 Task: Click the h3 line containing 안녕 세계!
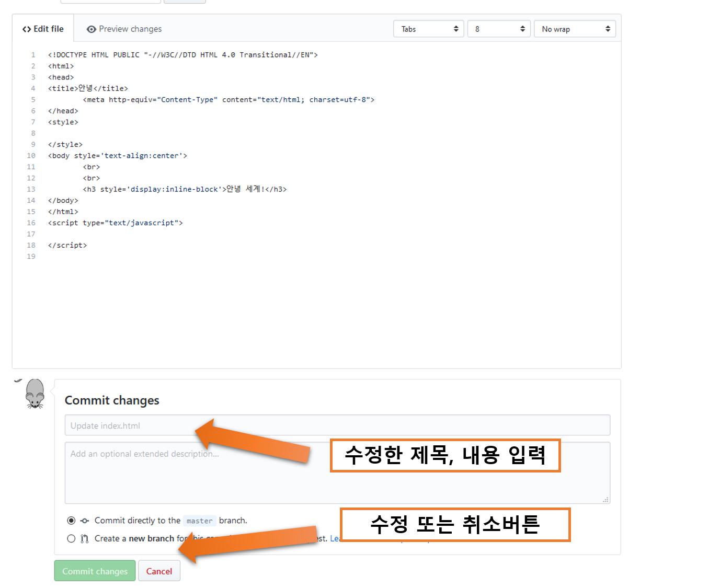(x=185, y=189)
